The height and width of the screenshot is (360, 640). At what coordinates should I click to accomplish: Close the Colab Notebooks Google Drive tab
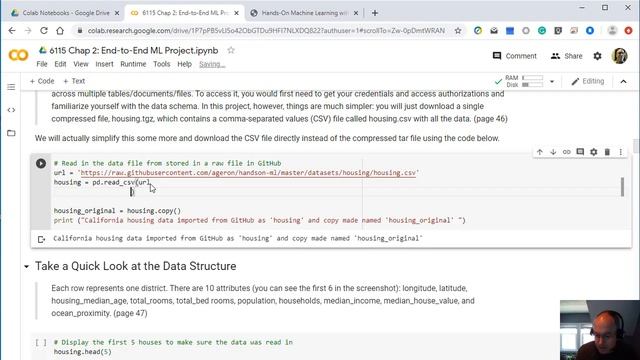click(117, 13)
